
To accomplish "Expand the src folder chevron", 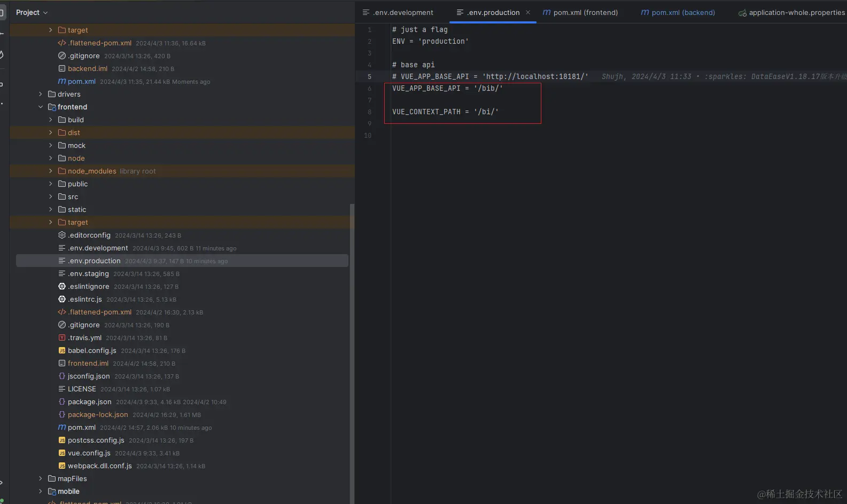I will click(x=51, y=196).
